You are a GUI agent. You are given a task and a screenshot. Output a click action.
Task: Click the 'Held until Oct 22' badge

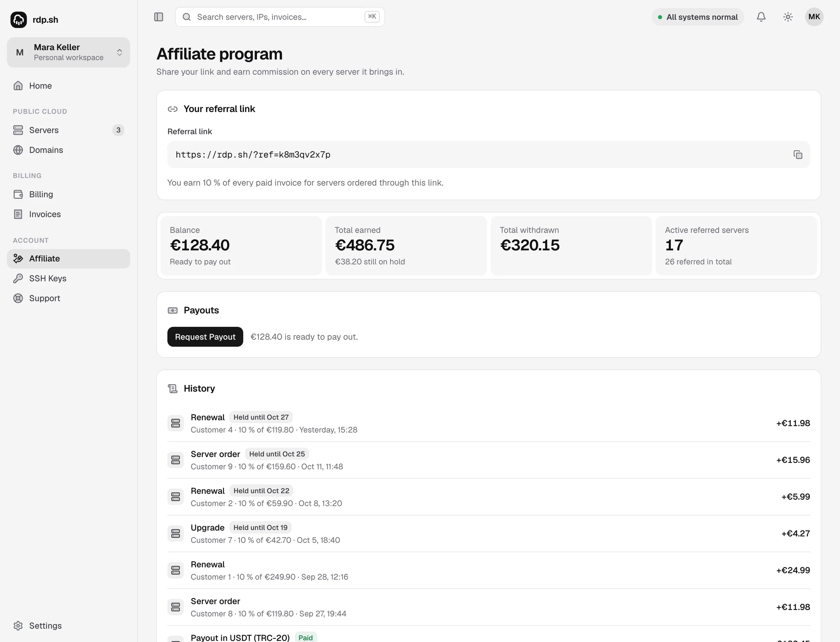[261, 491]
